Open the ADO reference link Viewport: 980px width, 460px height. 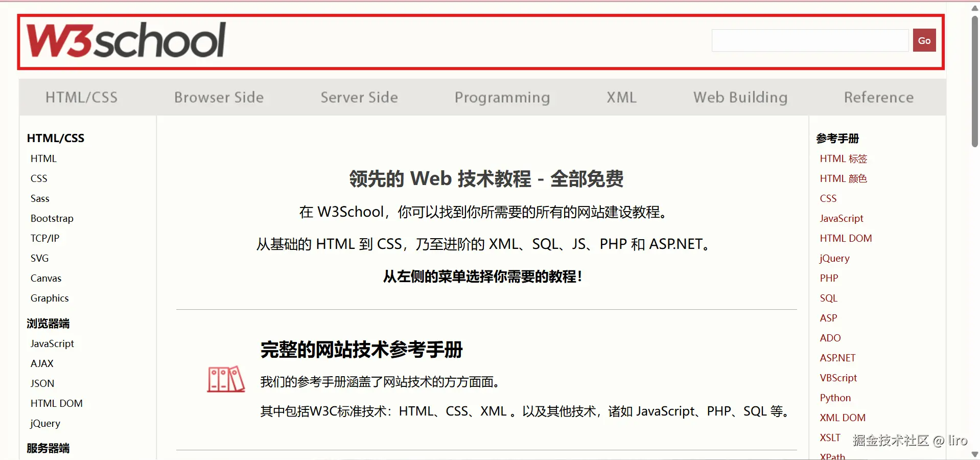click(x=830, y=338)
